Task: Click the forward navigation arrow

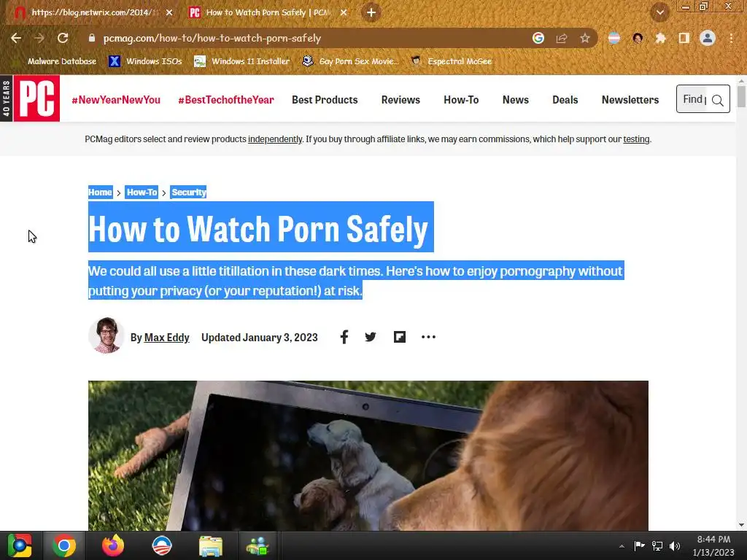Action: click(x=39, y=38)
